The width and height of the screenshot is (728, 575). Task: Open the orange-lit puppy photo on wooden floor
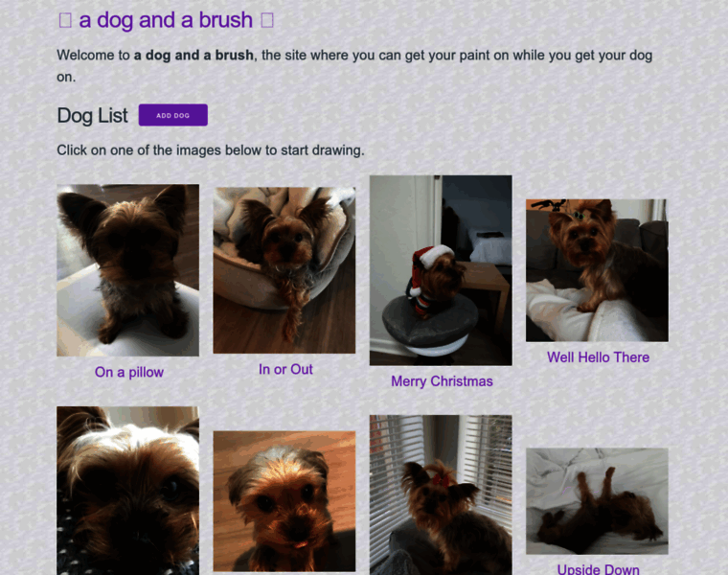click(284, 501)
